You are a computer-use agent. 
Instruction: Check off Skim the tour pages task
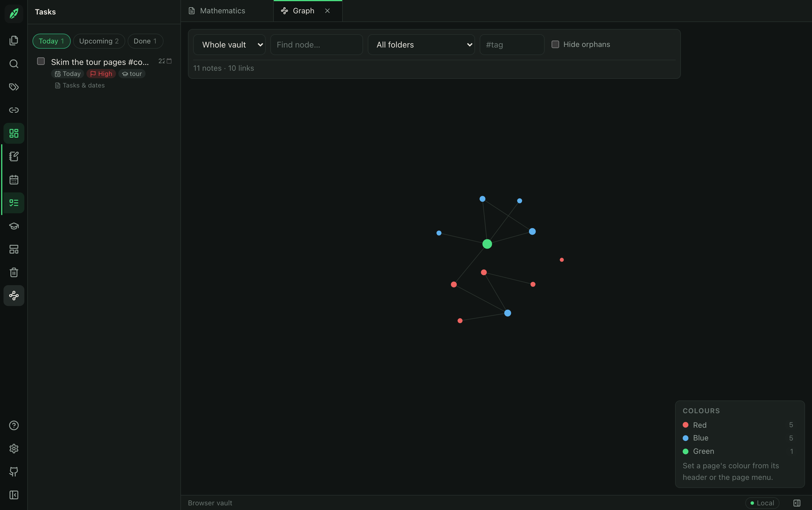point(41,61)
